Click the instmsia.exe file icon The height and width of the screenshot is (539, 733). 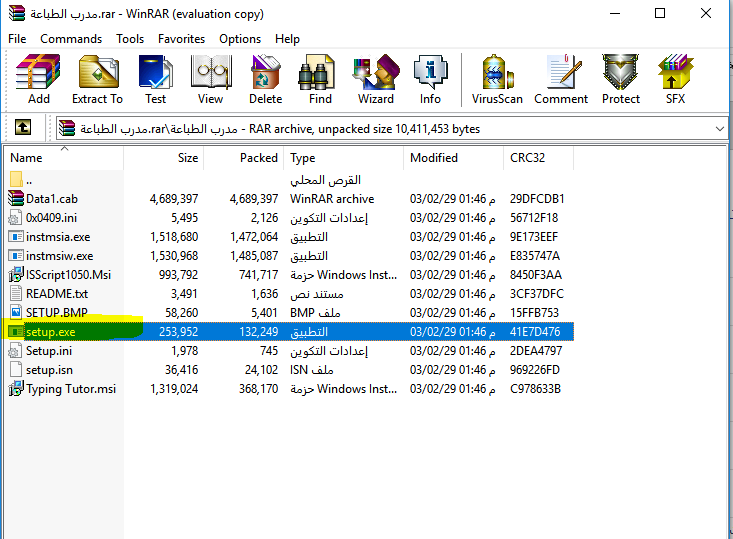tap(16, 237)
